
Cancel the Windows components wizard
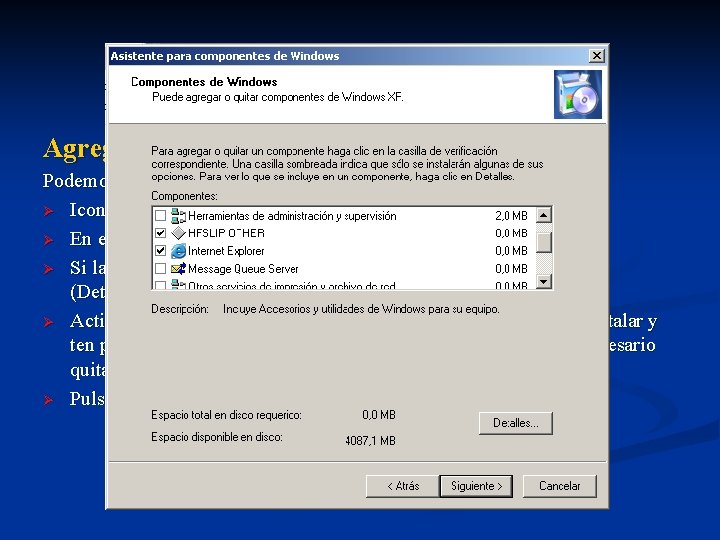click(x=560, y=486)
